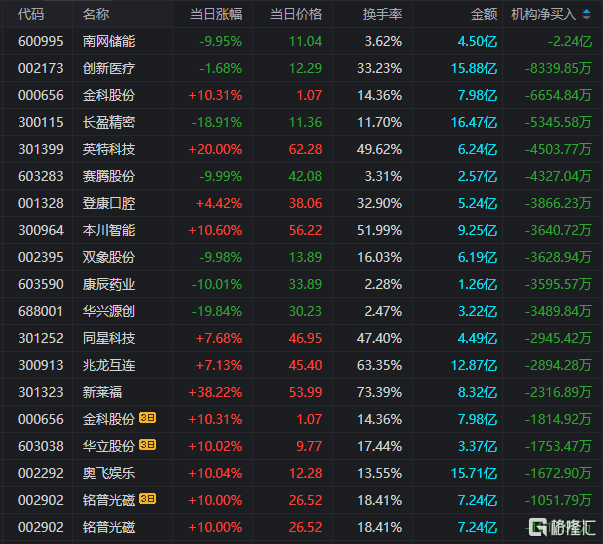Sort by the 代码 column header

click(x=31, y=14)
